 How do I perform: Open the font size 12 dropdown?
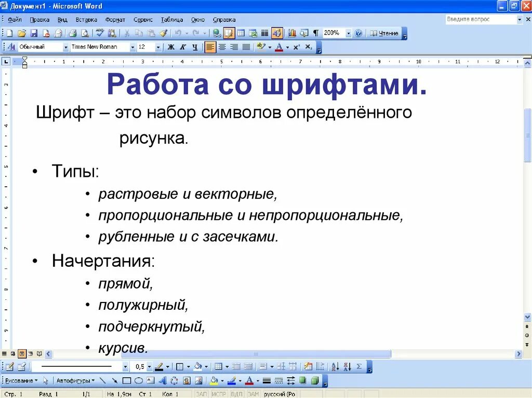point(158,47)
